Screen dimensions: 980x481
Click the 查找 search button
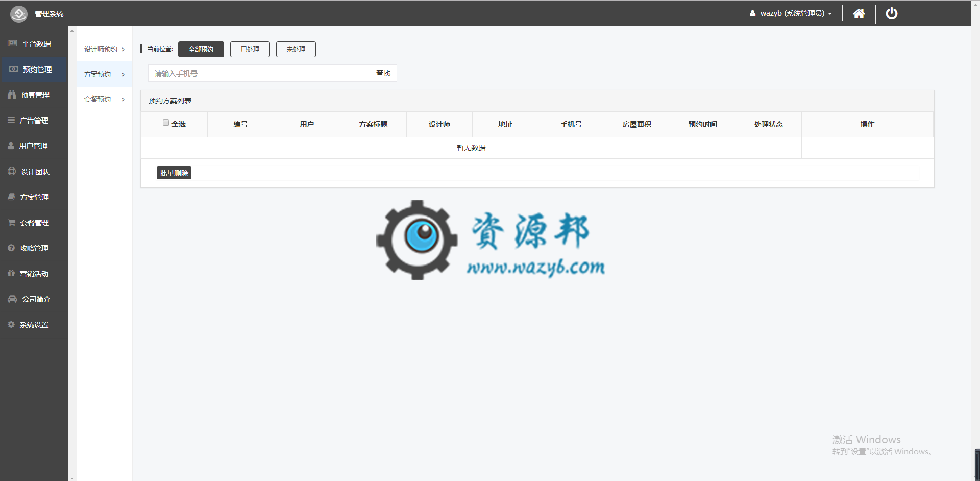click(383, 73)
